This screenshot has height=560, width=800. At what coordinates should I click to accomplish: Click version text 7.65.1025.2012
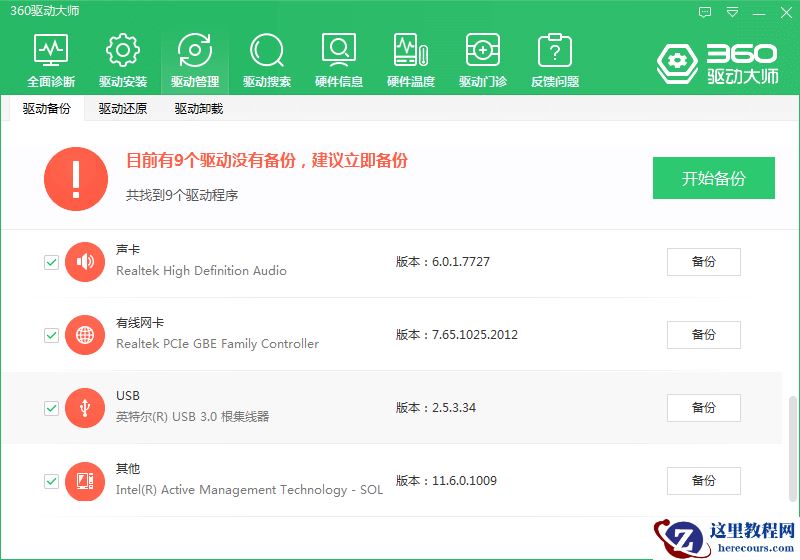point(475,335)
